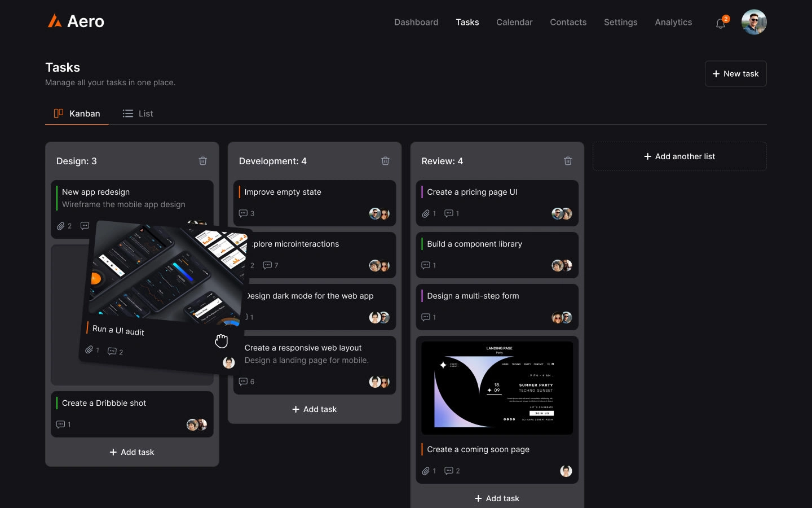Add task to the Design list
The image size is (812, 508).
coord(132,452)
